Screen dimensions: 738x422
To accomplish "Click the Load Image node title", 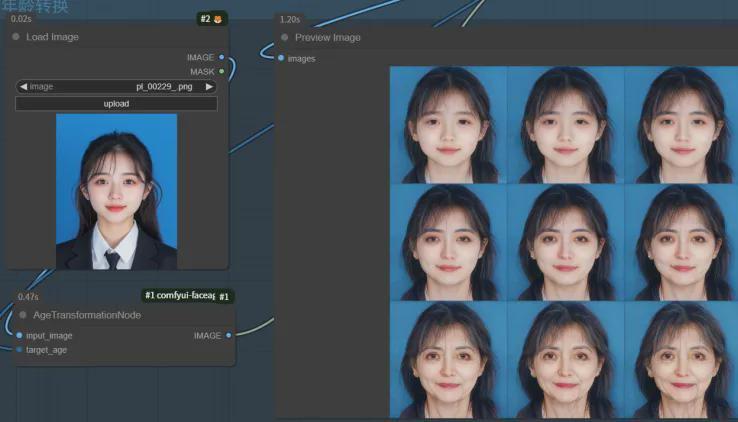I will click(x=52, y=37).
